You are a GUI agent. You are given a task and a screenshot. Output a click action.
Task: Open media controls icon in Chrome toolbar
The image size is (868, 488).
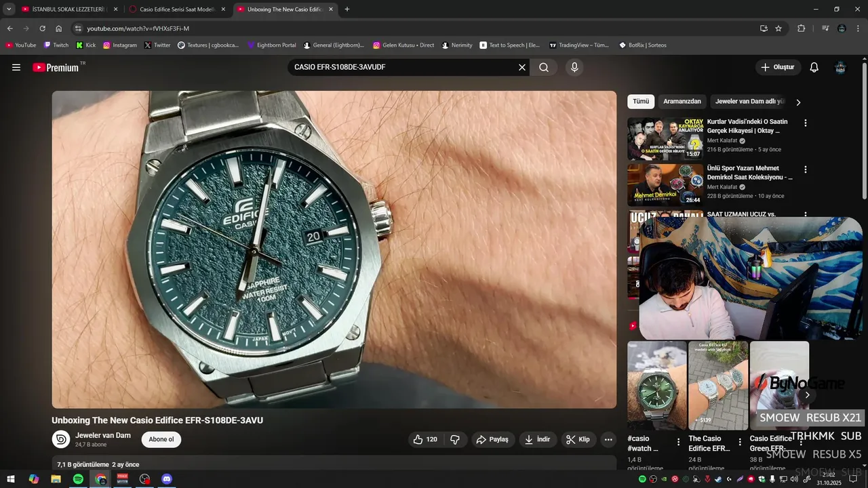point(825,28)
